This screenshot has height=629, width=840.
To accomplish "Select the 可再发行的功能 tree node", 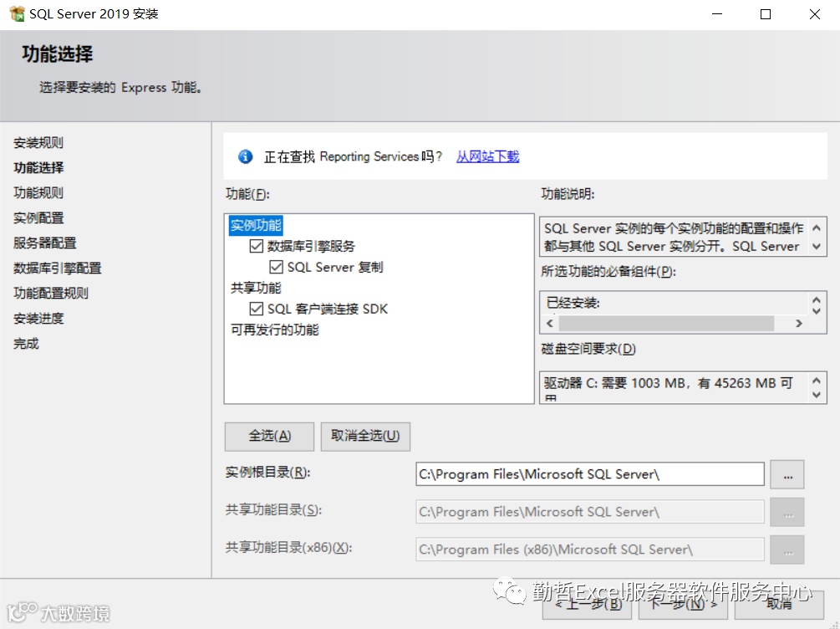I will click(x=274, y=330).
